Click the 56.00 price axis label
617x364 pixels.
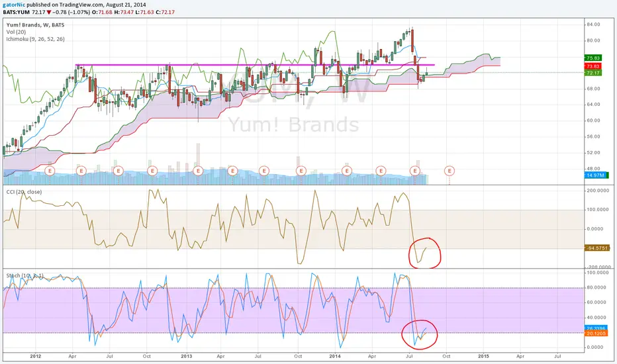point(593,136)
